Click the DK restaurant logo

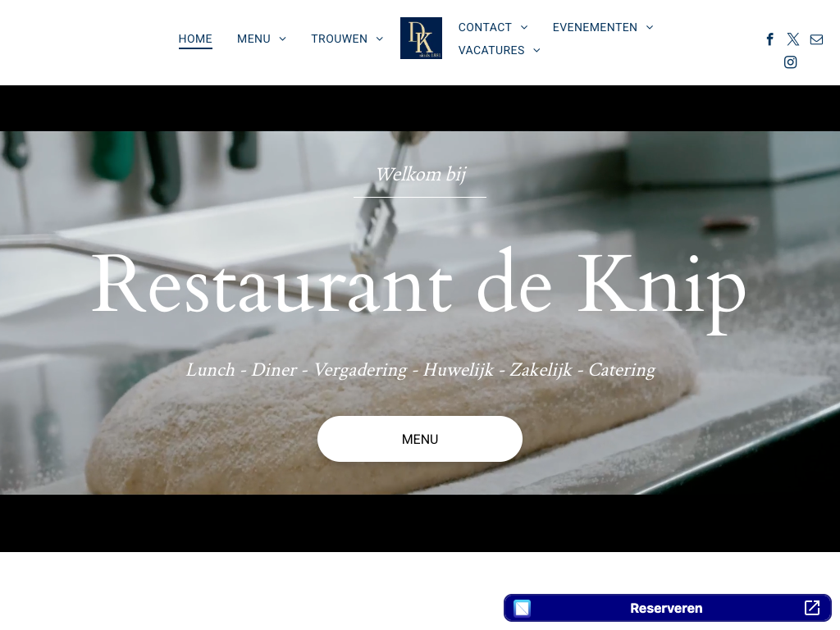[421, 38]
